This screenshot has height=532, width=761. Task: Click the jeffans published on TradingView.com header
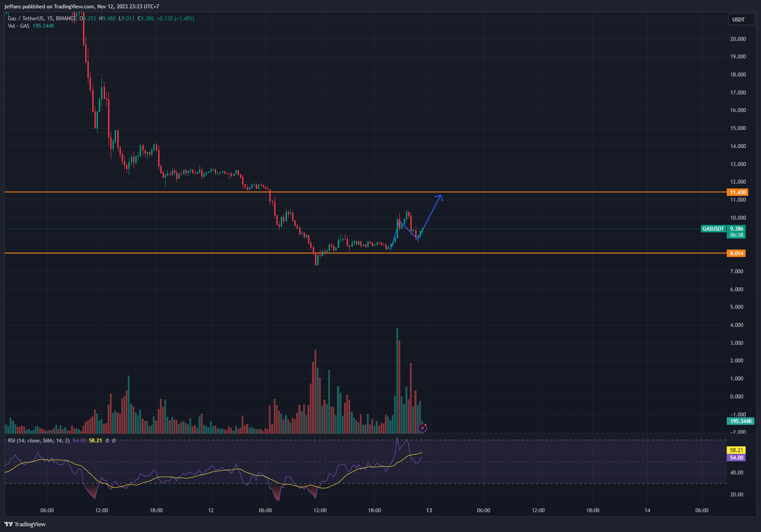click(x=82, y=7)
